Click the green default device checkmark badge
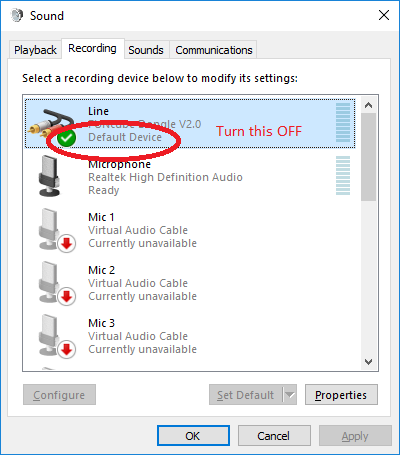Viewport: 400px width, 455px height. pyautogui.click(x=66, y=137)
